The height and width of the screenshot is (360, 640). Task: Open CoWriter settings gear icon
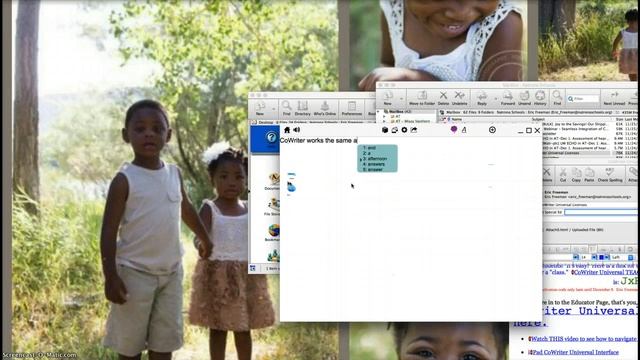click(x=404, y=130)
